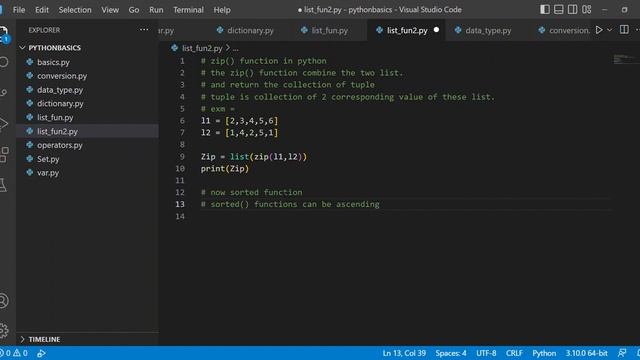Open the Help menu

(x=222, y=10)
